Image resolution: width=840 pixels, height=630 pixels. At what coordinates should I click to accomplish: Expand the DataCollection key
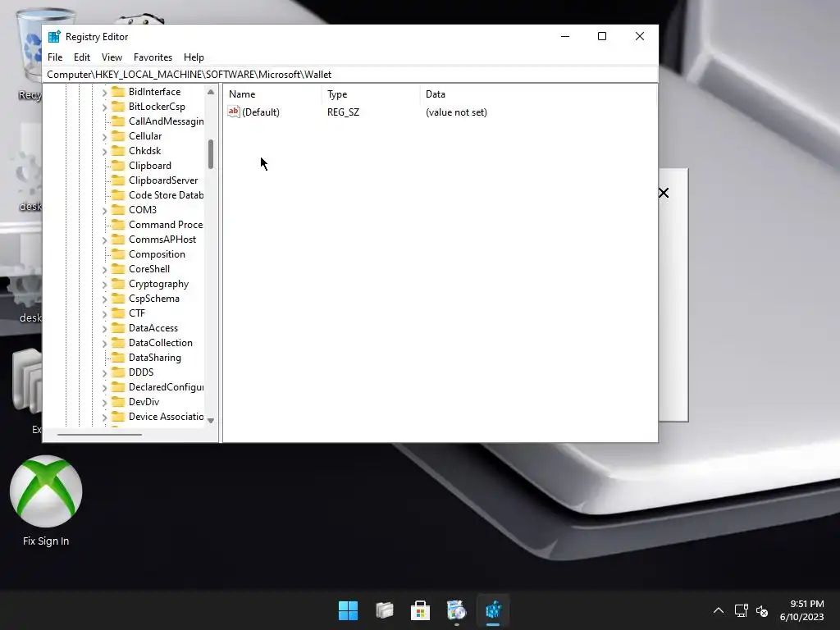[104, 344]
